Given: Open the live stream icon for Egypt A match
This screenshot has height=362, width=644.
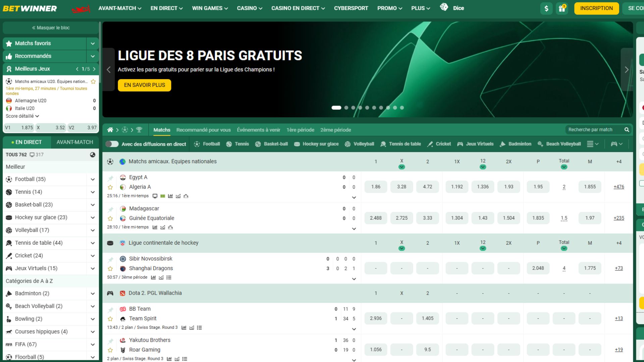Looking at the screenshot, I should coord(155,196).
